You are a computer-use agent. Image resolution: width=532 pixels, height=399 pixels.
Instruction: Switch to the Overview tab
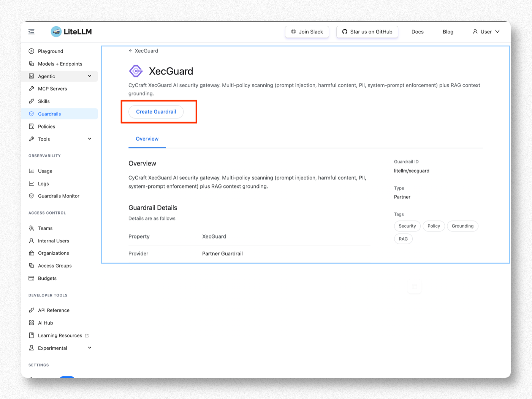147,139
